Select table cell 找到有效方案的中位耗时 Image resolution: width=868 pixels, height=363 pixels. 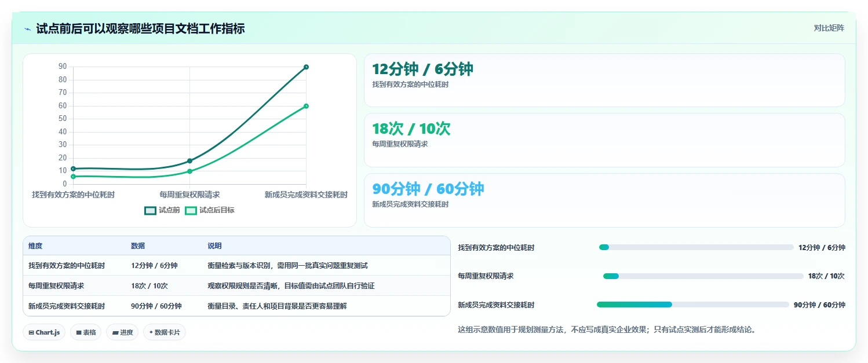(67, 266)
